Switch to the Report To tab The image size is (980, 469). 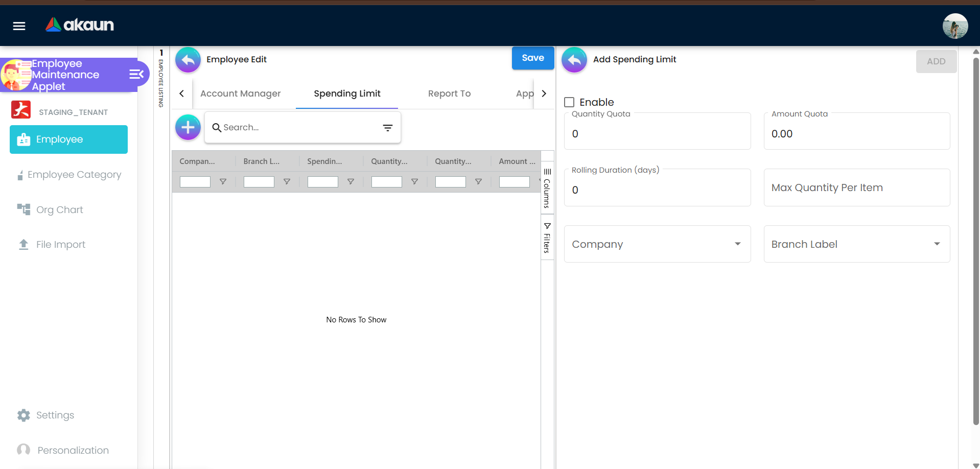point(449,93)
